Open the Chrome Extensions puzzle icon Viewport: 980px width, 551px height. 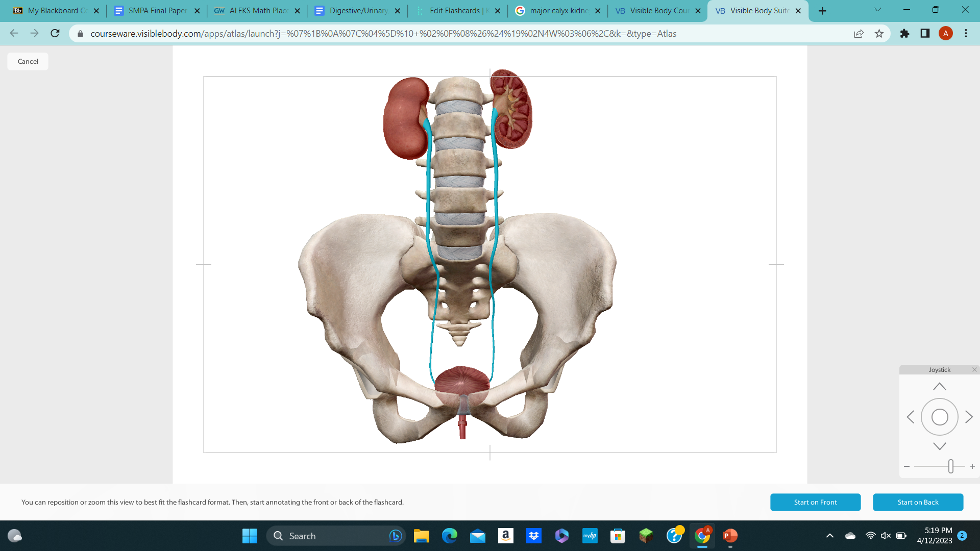click(904, 34)
